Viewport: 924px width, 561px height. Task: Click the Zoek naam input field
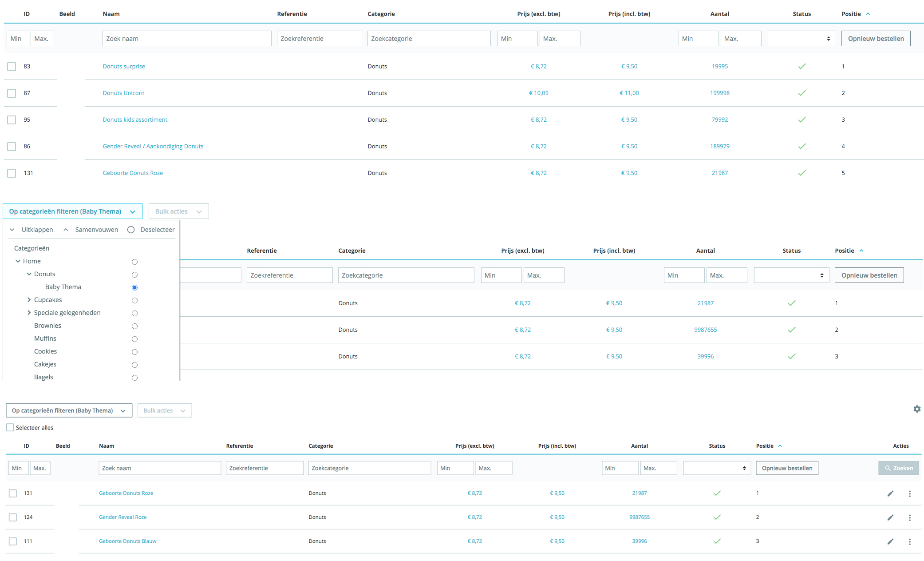click(186, 38)
